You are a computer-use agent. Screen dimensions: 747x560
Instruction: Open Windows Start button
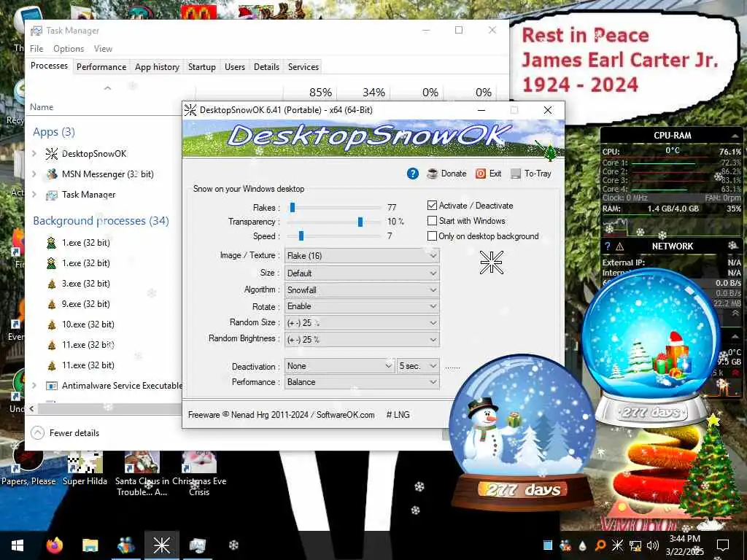coord(18,545)
